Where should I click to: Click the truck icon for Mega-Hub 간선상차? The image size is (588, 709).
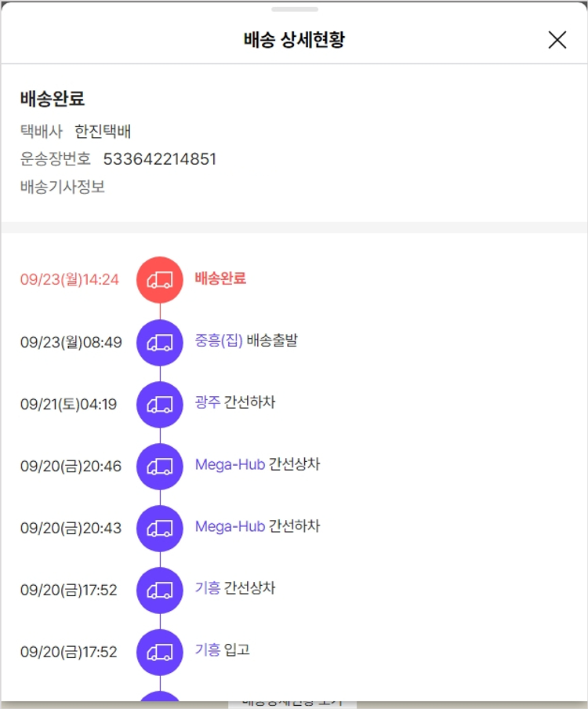(160, 466)
